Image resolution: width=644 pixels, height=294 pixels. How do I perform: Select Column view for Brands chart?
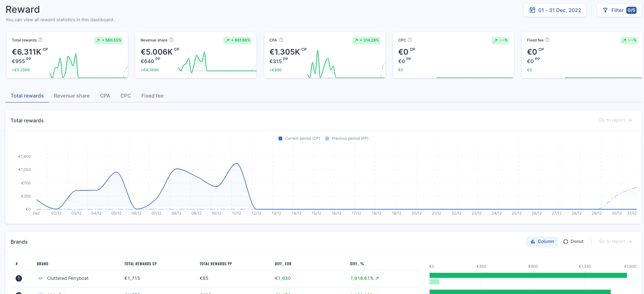[542, 242]
